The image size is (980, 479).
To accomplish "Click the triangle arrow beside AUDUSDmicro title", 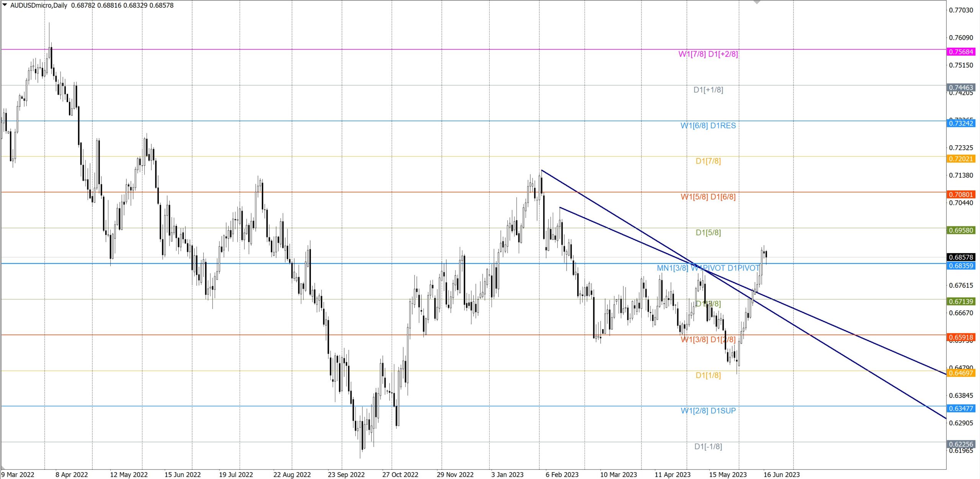I will tap(5, 5).
